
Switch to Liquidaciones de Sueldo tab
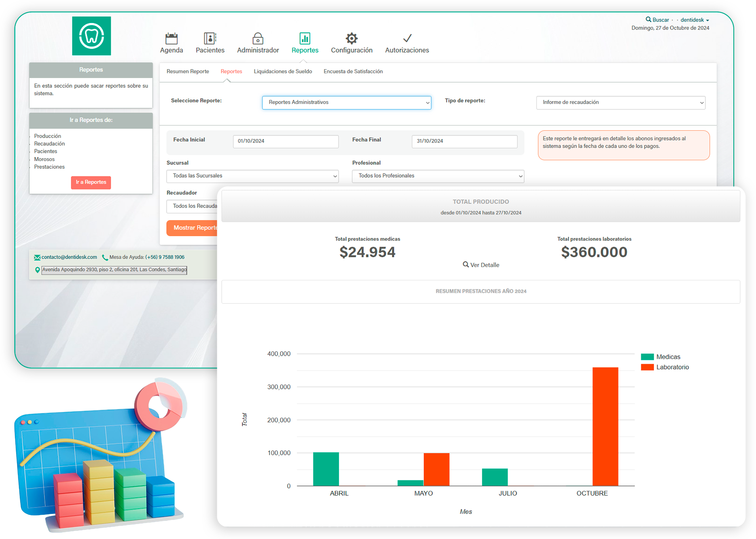[x=283, y=72]
